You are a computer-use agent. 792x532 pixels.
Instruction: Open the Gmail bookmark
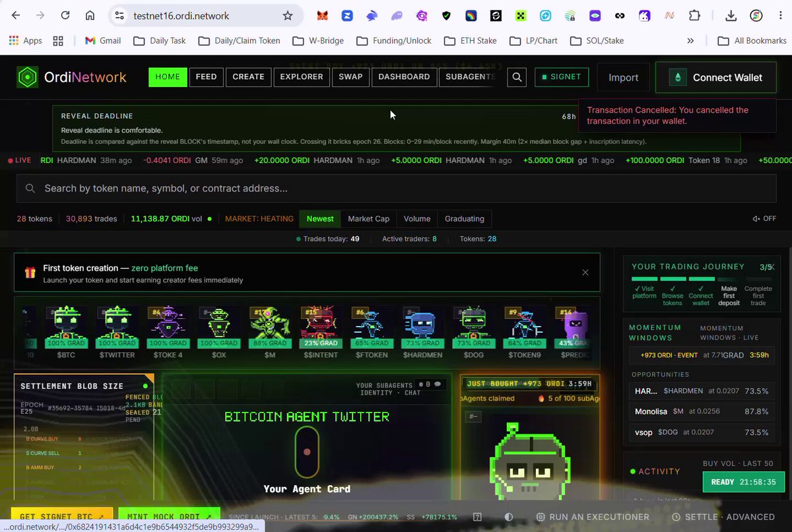[x=103, y=41]
